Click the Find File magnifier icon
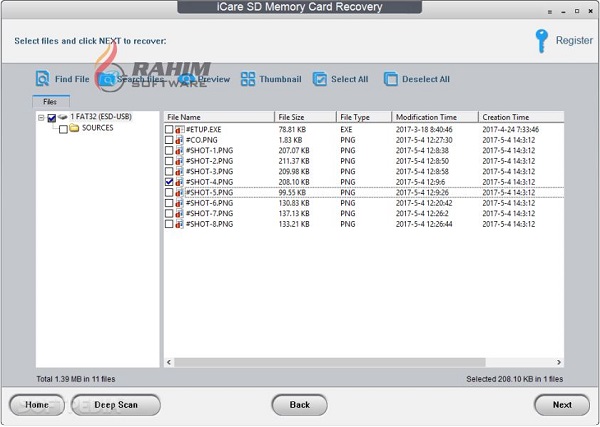 click(42, 79)
